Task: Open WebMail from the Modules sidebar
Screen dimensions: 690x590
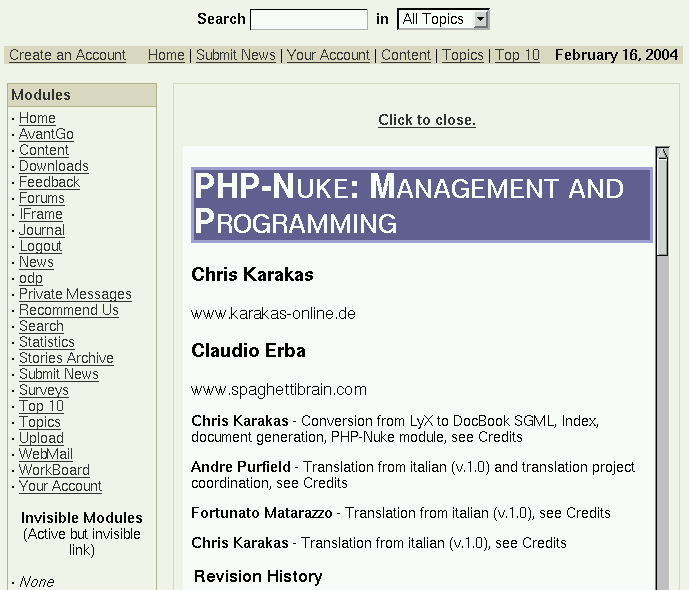Action: click(46, 454)
